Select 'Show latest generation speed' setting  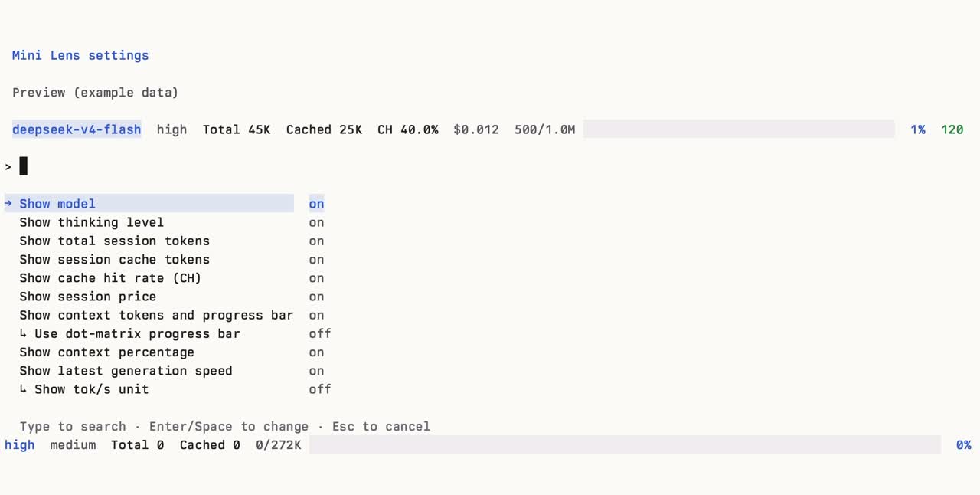coord(126,371)
